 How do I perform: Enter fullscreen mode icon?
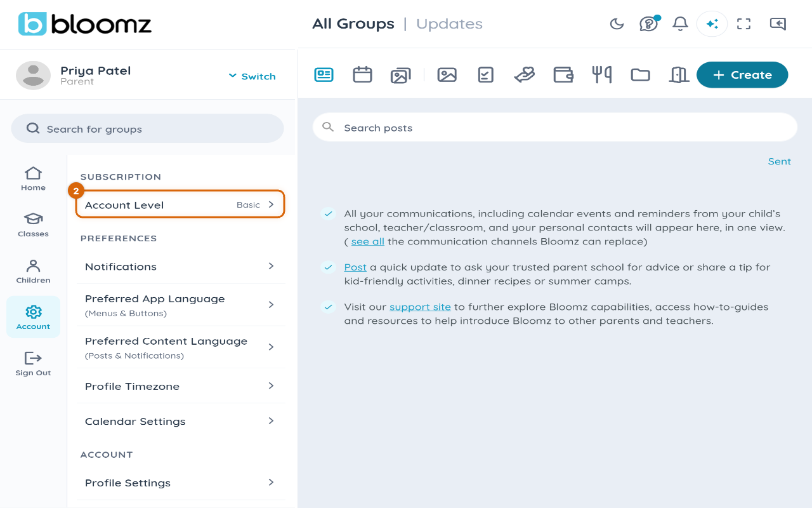coord(743,24)
